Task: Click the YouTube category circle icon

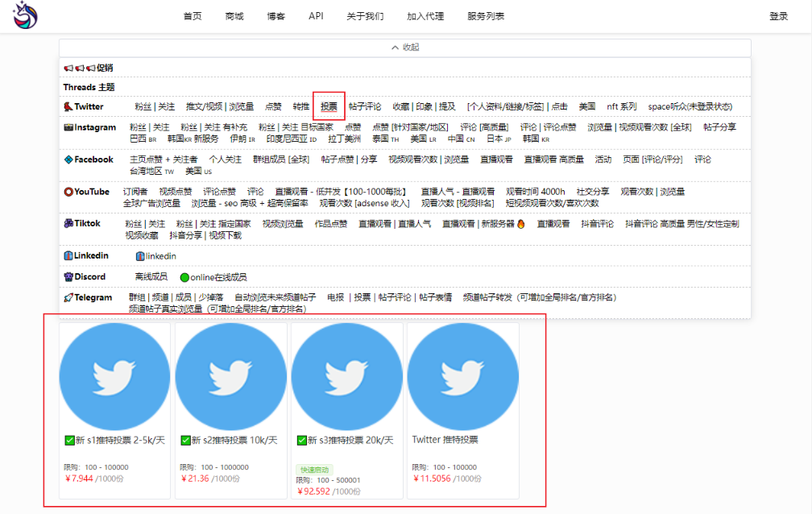Action: point(68,192)
